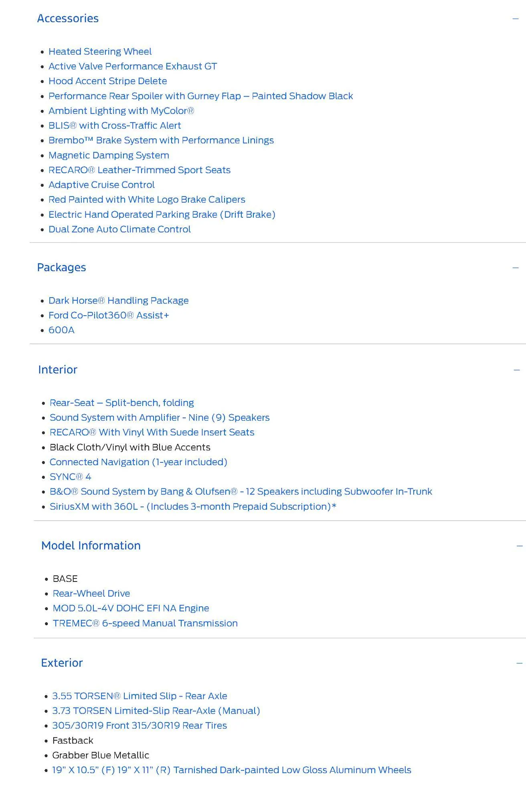Open the Heated Steering Wheel link
This screenshot has width=526, height=812.
coord(100,51)
